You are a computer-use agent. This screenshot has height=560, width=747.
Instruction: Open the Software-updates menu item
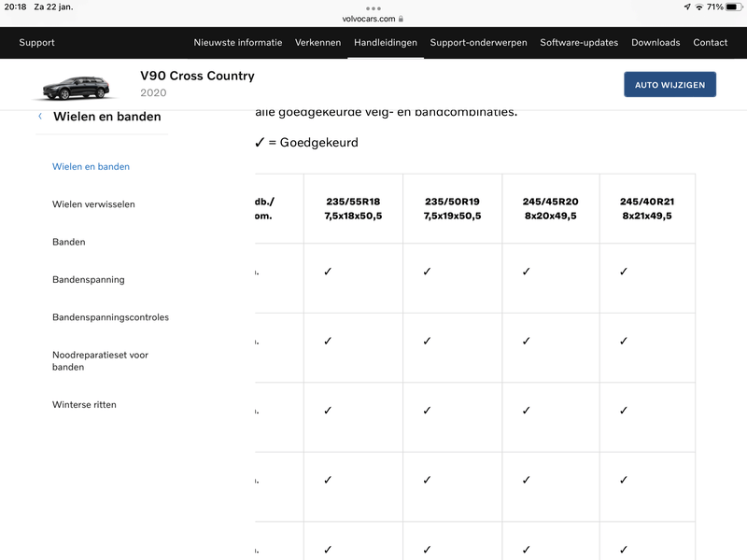(x=579, y=42)
